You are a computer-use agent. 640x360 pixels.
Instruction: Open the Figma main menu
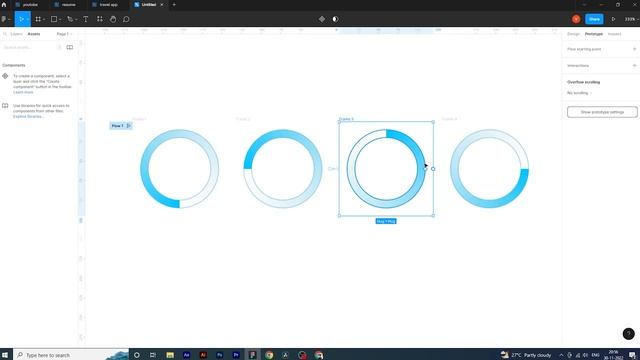pos(5,19)
